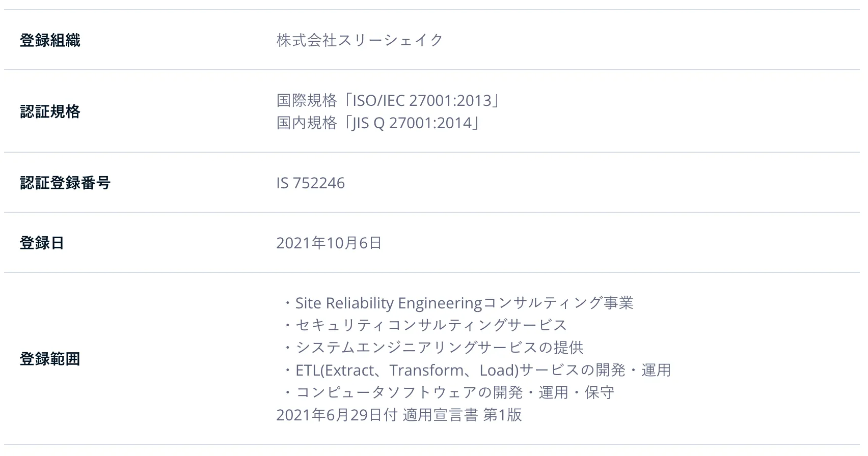
Task: Click the コンピュータソフトウェアの開発・運用・保守 line
Action: (448, 392)
